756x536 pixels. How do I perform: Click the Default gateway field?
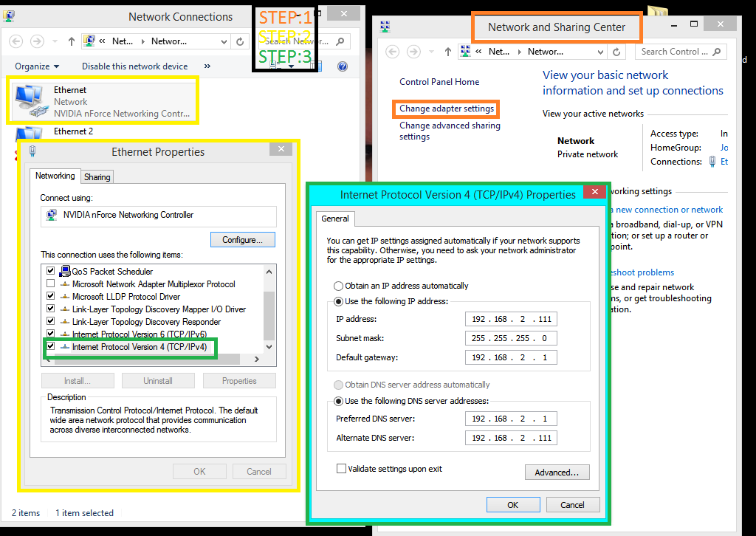(511, 357)
